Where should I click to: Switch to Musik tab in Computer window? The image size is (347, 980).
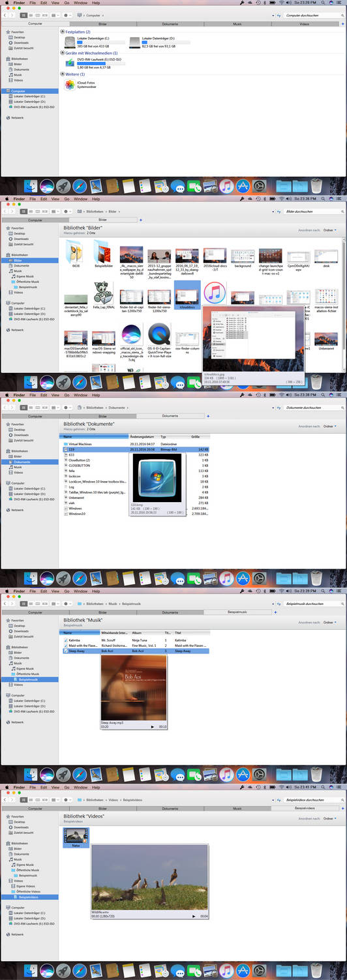237,23
